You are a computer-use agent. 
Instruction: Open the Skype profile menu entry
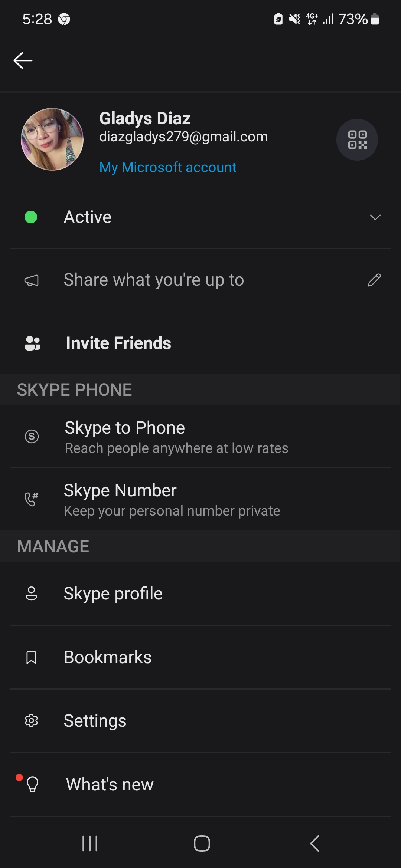pyautogui.click(x=200, y=594)
